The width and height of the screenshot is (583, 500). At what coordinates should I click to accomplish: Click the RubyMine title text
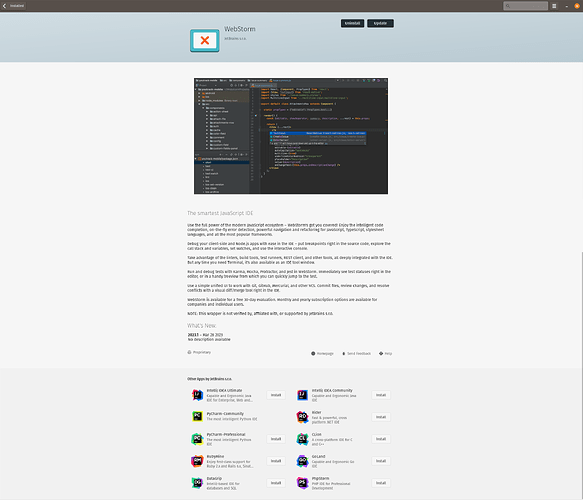tap(215, 456)
